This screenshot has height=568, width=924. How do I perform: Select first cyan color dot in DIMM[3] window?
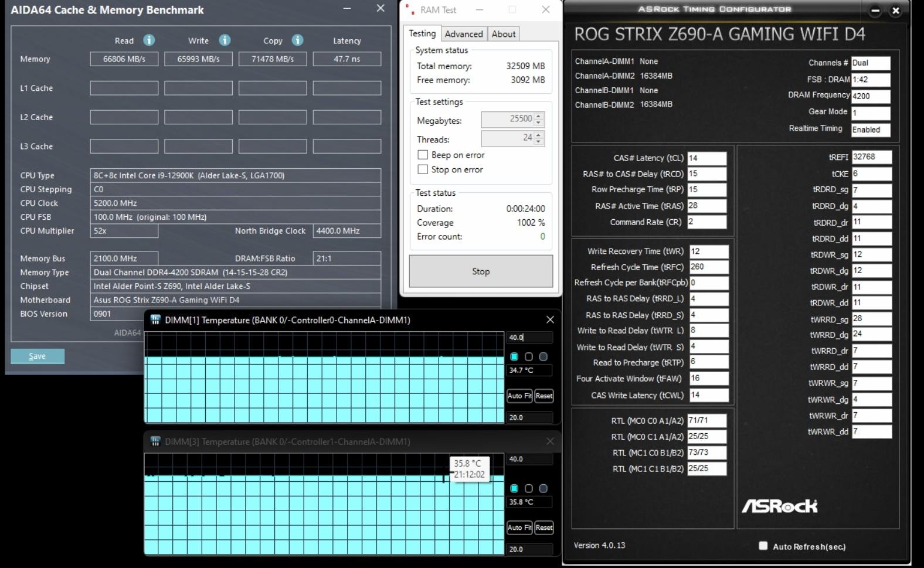pyautogui.click(x=514, y=488)
